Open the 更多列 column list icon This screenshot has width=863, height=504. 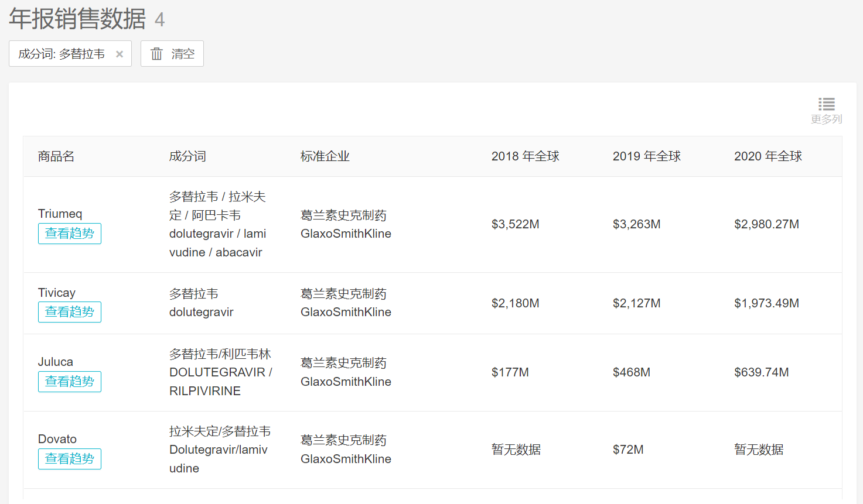pyautogui.click(x=827, y=104)
